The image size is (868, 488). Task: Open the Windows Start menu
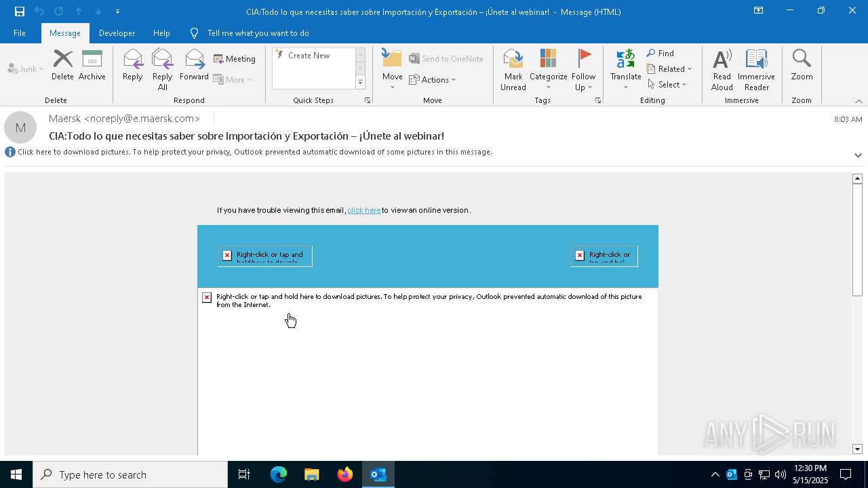tap(16, 474)
